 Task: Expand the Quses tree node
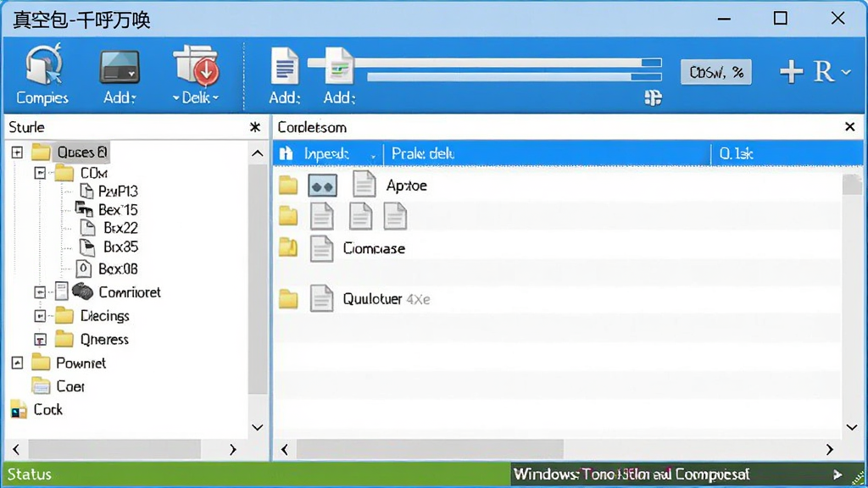[x=17, y=152]
